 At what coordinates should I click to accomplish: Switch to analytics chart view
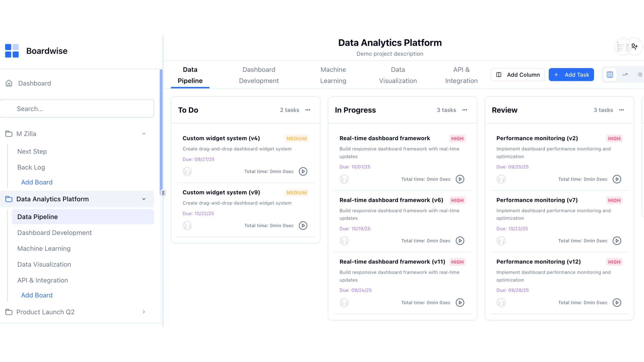point(625,75)
